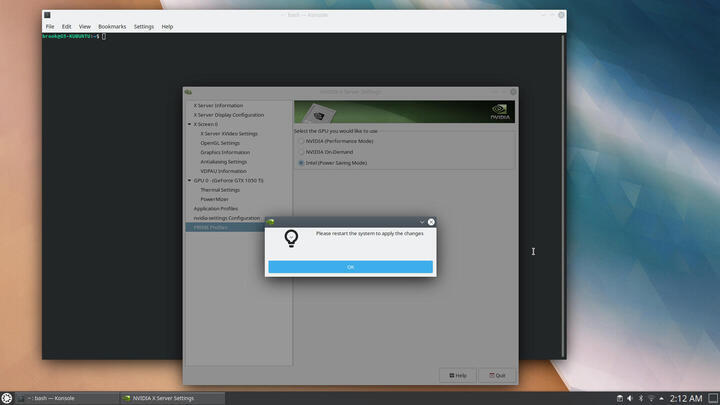Expand hidden system tray icons arrow
The width and height of the screenshot is (720, 405).
click(x=661, y=398)
